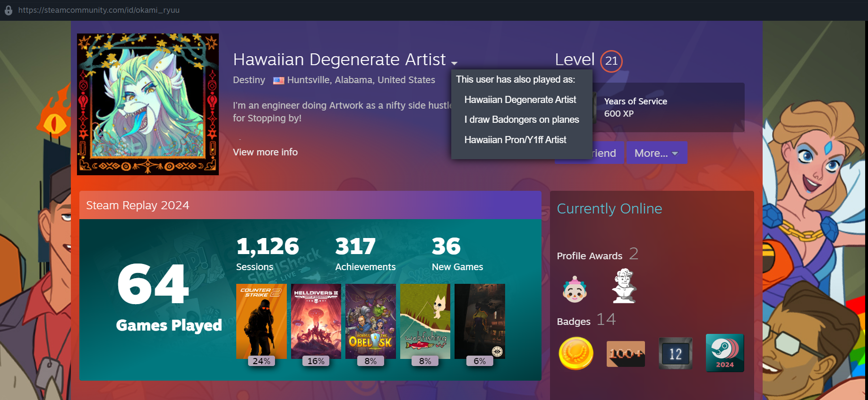The height and width of the screenshot is (400, 868).
Task: Click the profile summary about engineer doing Artwork
Action: (x=342, y=111)
